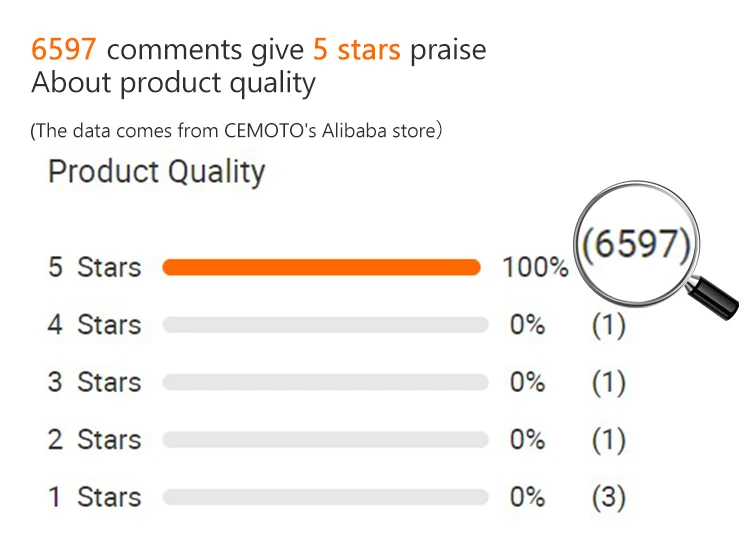Viewport: 750px width, 558px height.
Task: Click the magnified (6597) review count
Action: click(637, 244)
